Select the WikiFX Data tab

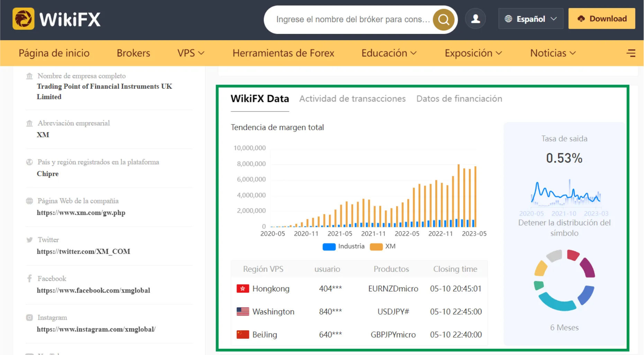pyautogui.click(x=260, y=99)
